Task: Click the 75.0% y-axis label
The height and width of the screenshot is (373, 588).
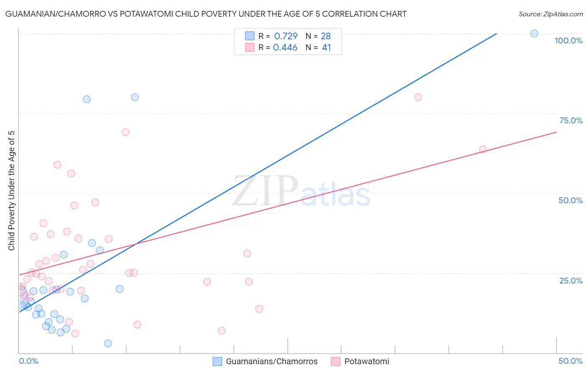Action: pos(571,120)
